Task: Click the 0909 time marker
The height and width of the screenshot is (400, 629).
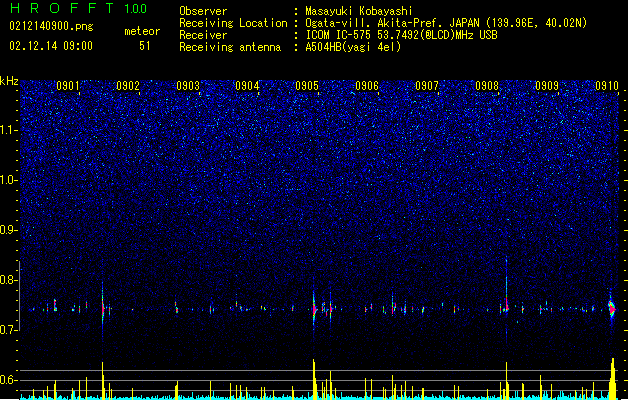Action: pos(547,86)
